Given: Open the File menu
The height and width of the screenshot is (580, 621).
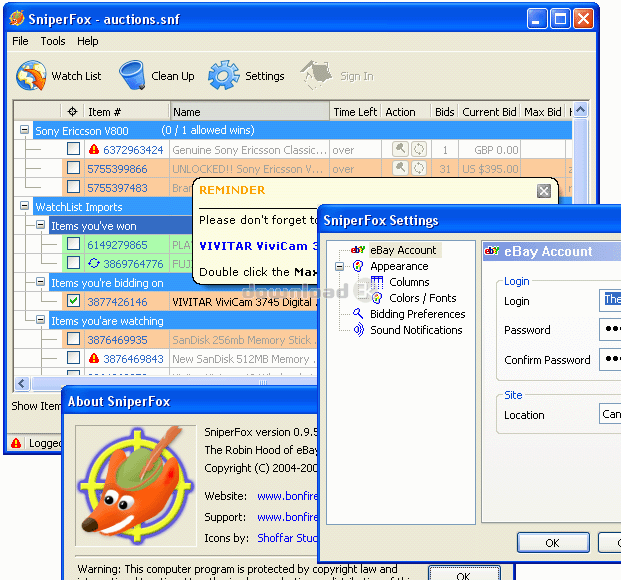Looking at the screenshot, I should (20, 41).
